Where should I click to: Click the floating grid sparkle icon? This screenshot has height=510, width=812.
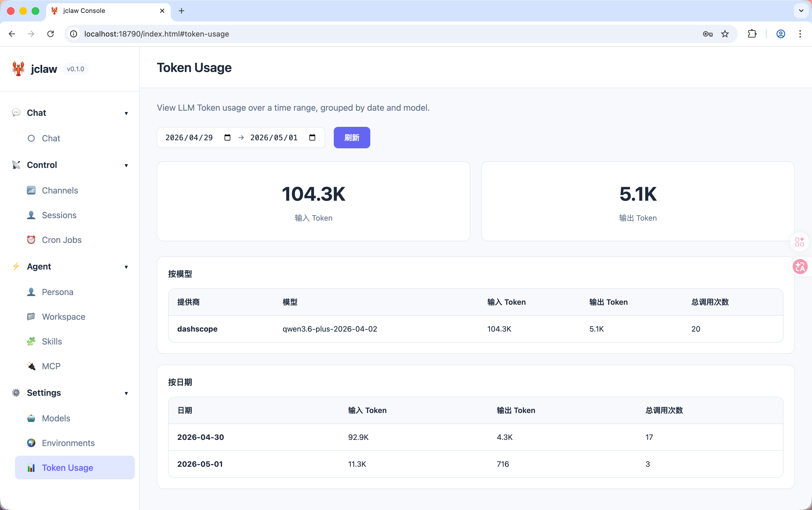pyautogui.click(x=800, y=242)
